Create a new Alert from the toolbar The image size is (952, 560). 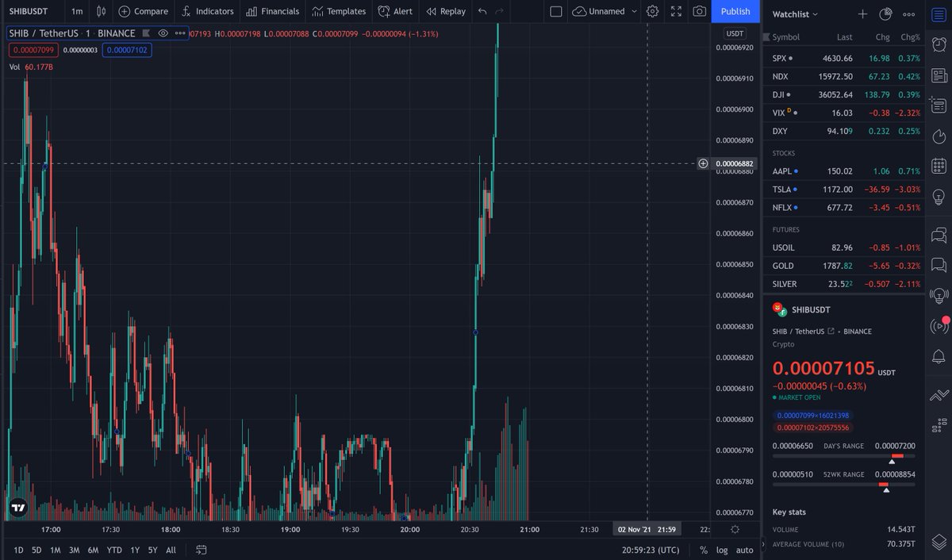coord(395,11)
